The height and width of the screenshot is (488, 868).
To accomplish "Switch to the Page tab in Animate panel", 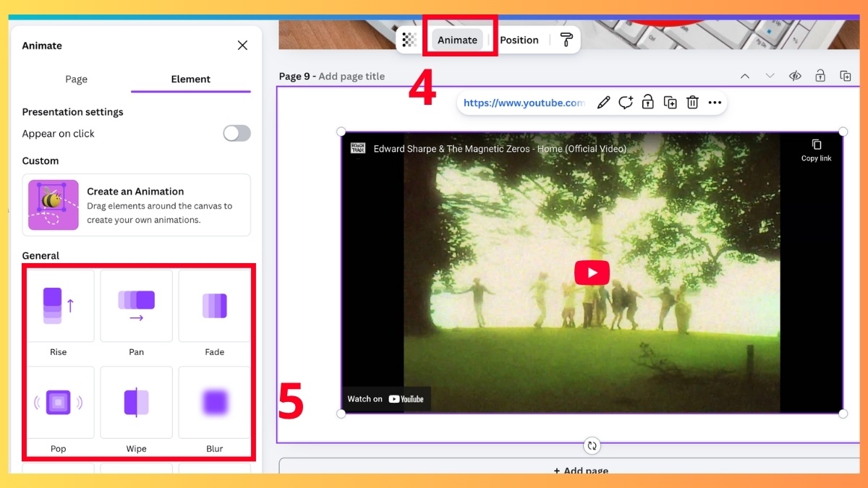I will [76, 79].
